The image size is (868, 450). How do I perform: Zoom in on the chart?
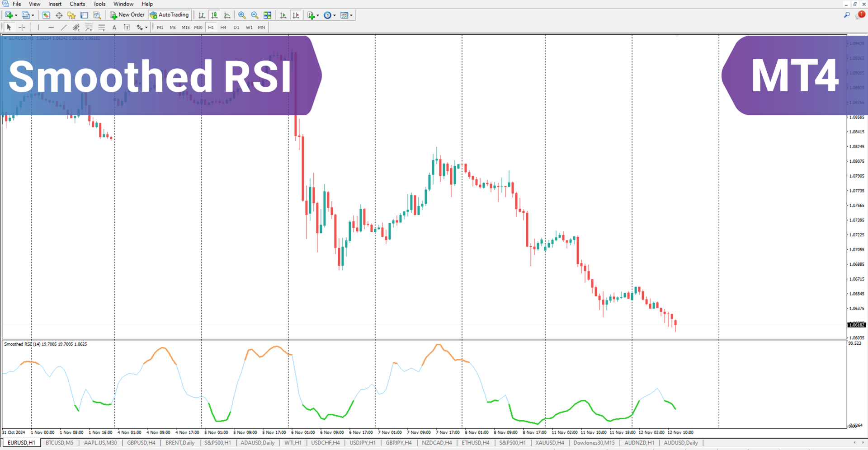(x=242, y=15)
